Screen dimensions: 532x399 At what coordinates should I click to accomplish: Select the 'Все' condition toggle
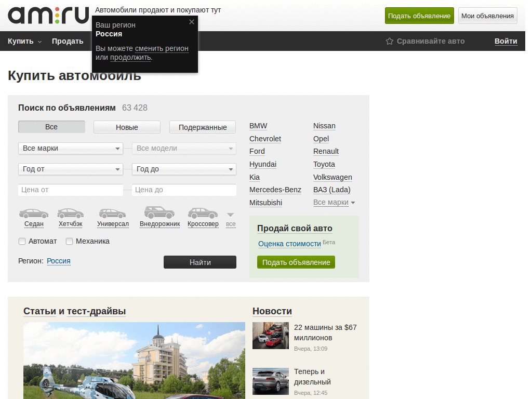point(51,127)
